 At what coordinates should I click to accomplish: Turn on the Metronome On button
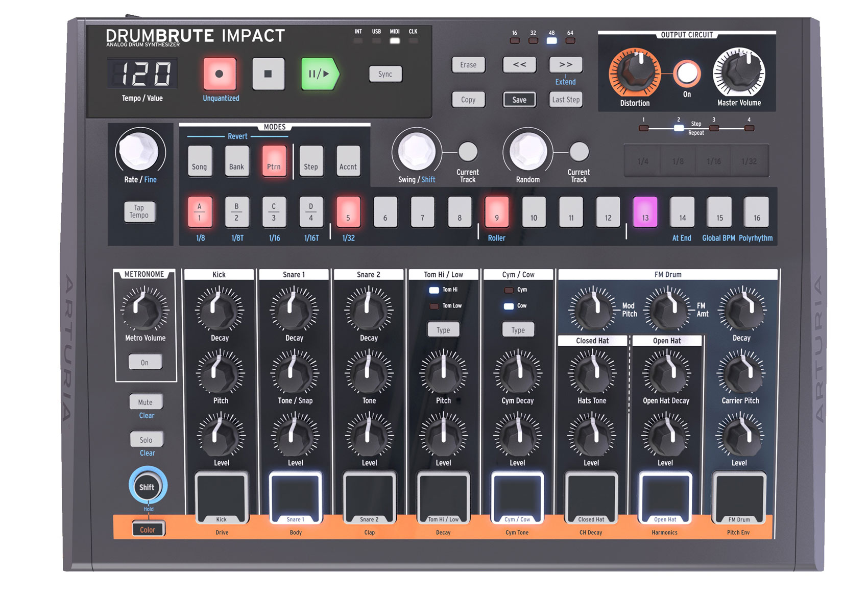(145, 363)
